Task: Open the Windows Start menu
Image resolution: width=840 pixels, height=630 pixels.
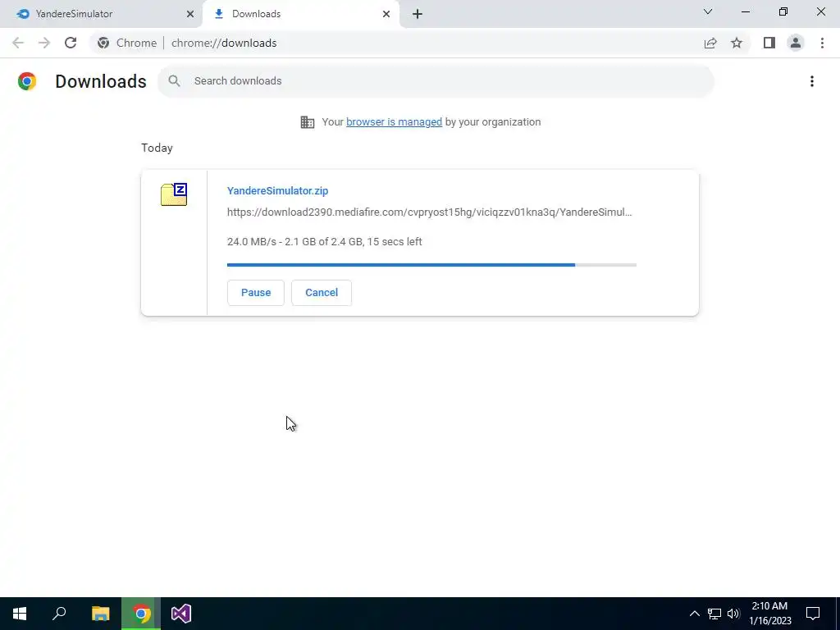Action: tap(20, 614)
